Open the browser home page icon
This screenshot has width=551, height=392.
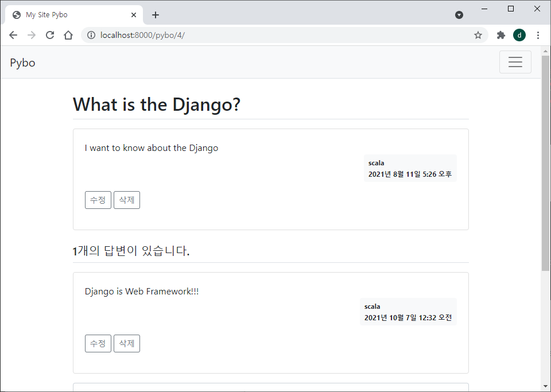[x=68, y=35]
